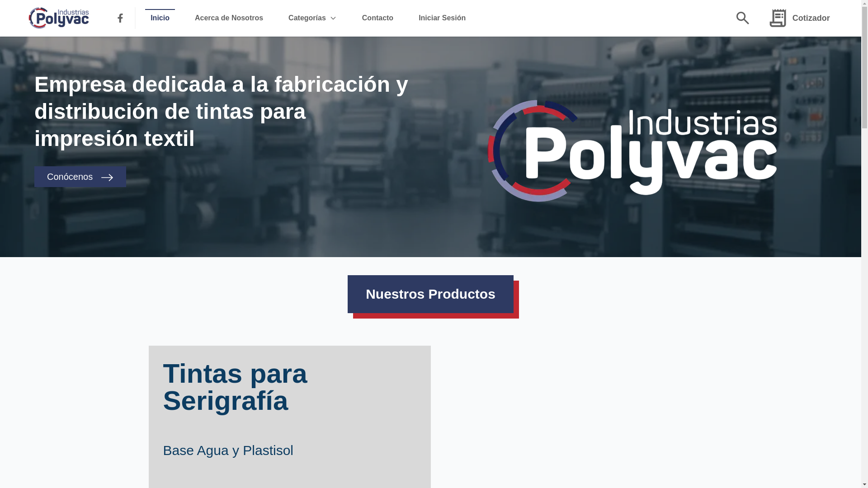Screen dimensions: 868x488
Task: Click the hero headline about tintas textil
Action: (222, 112)
